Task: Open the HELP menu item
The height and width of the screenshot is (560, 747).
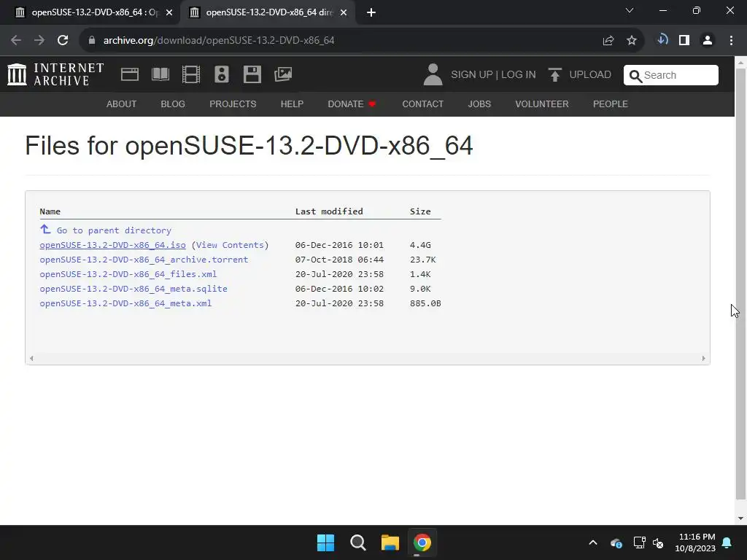Action: coord(292,104)
